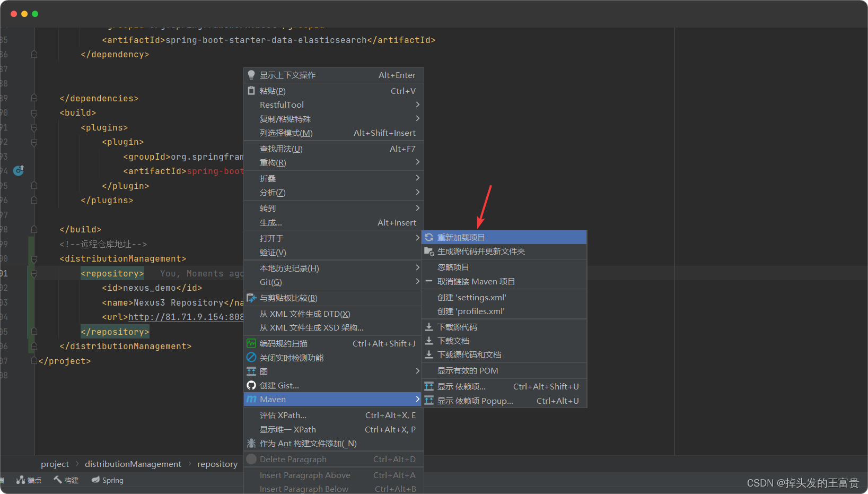Click the Maven m icon
The image size is (868, 494).
pos(251,399)
